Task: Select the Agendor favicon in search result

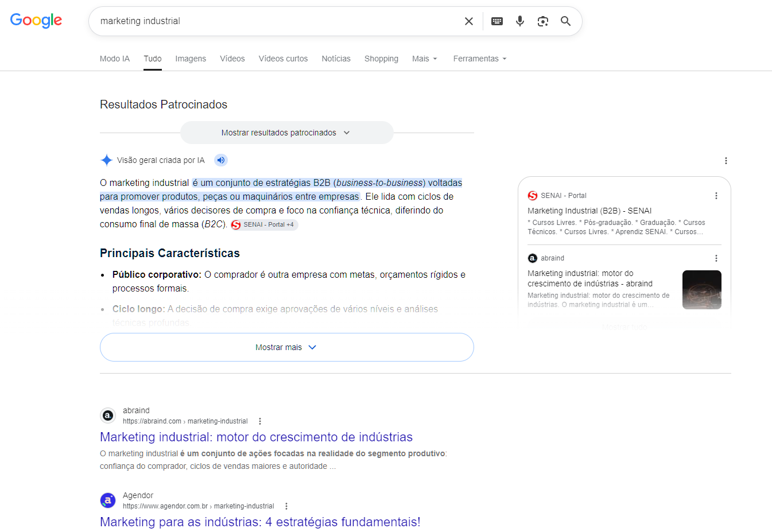Action: 108,500
